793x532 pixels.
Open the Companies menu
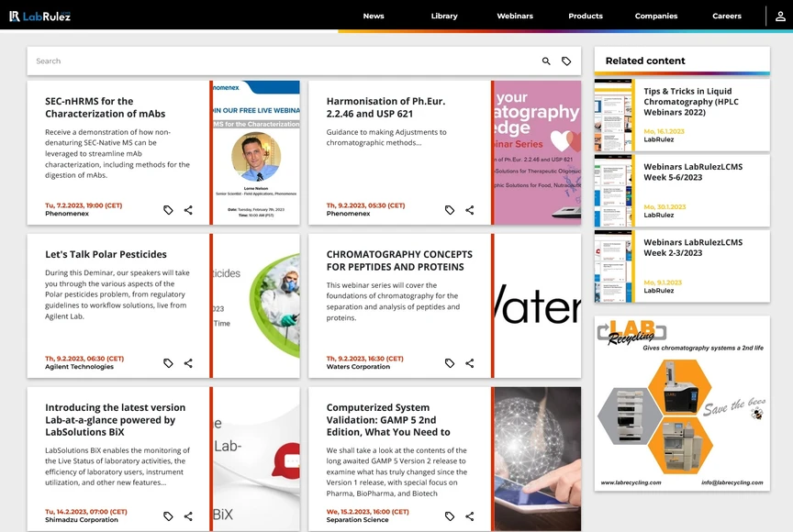656,17
